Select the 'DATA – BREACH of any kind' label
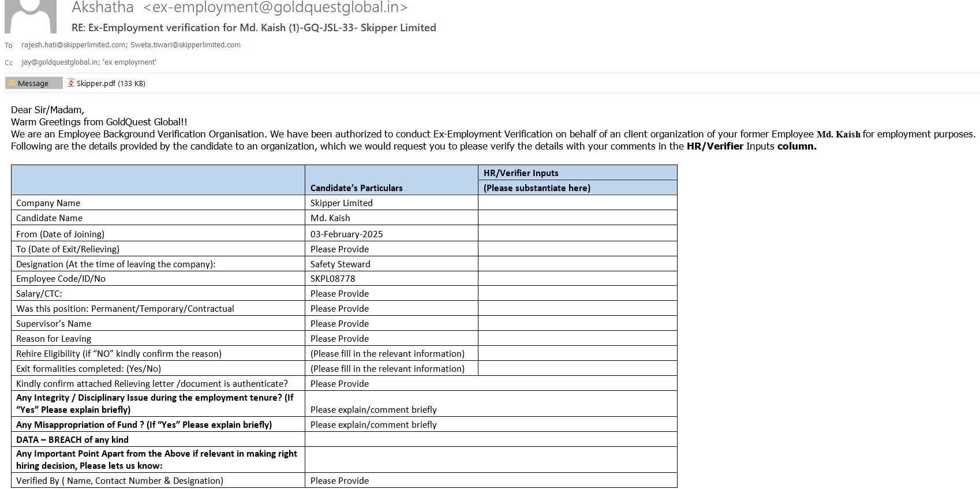The width and height of the screenshot is (980, 489). click(x=72, y=439)
